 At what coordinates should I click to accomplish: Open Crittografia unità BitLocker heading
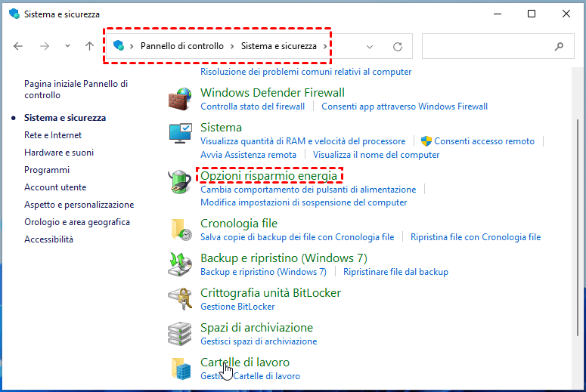(x=271, y=293)
